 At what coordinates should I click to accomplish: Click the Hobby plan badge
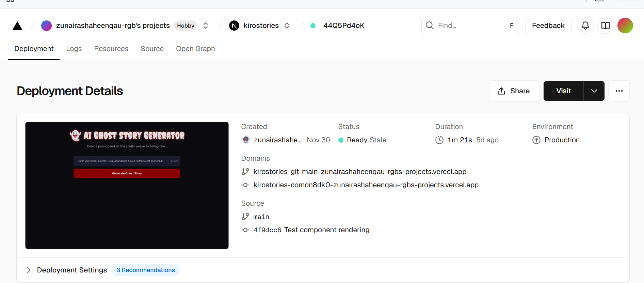coord(186,26)
